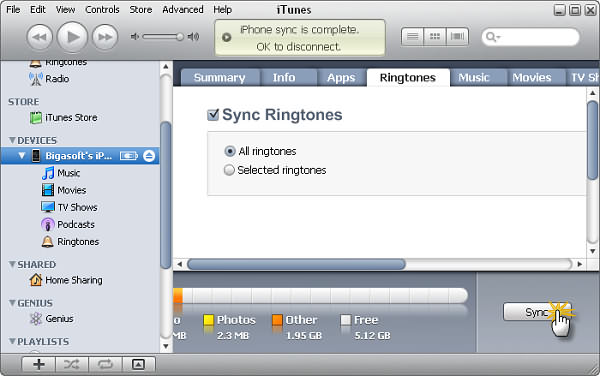Viewport: 600px width, 376px height.
Task: Switch to list view
Action: 412,37
